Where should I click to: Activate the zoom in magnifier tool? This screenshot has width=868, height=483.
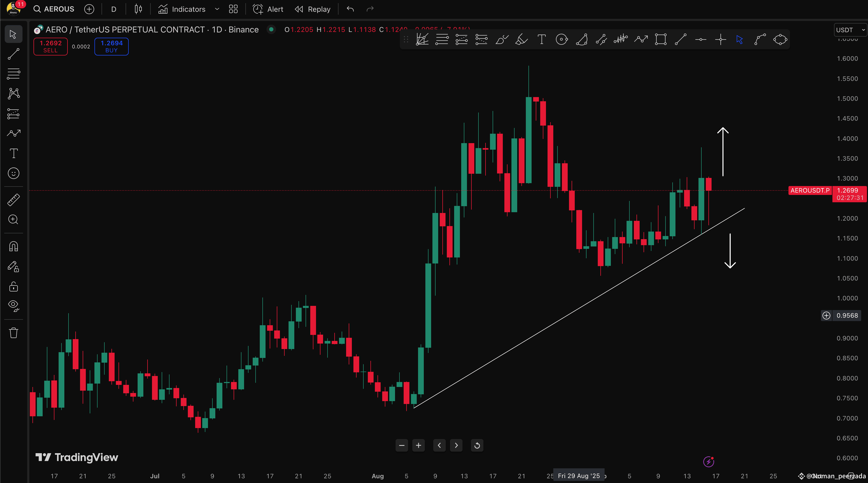[14, 220]
